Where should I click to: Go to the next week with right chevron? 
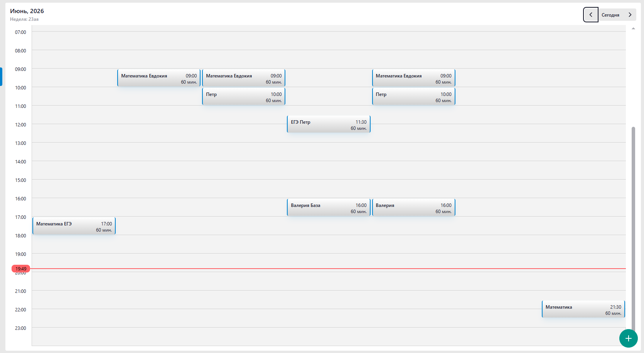[x=630, y=15]
